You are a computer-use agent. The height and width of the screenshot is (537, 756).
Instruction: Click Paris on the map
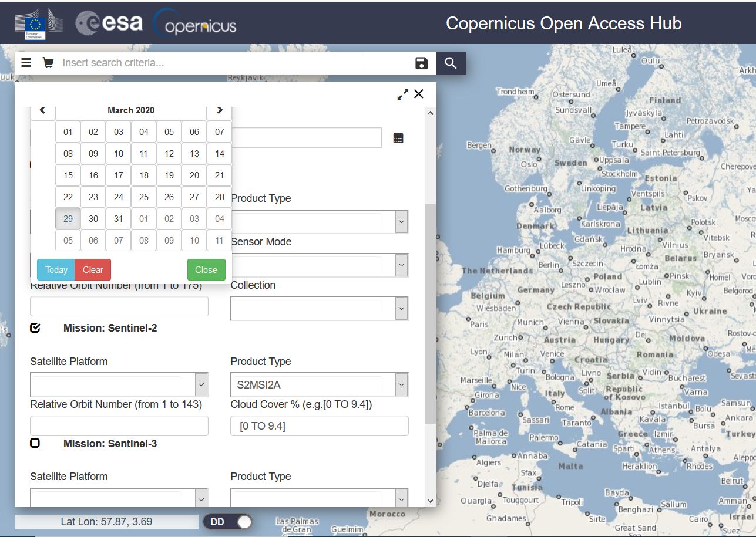pos(479,324)
